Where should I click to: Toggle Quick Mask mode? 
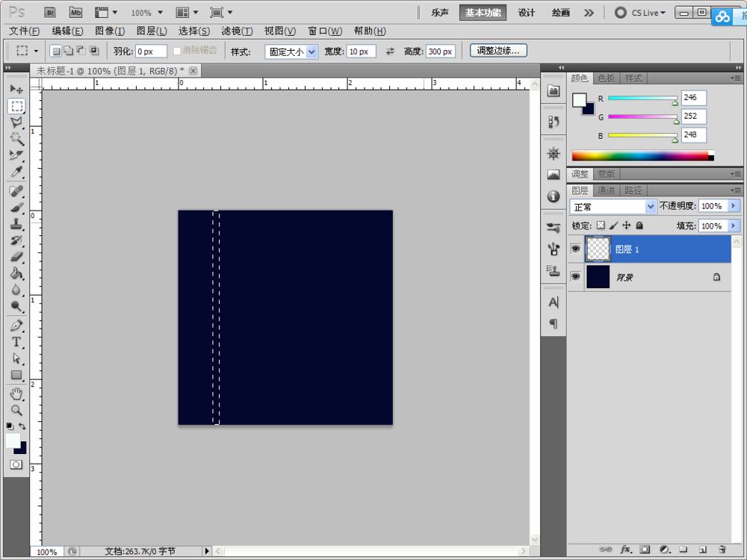pyautogui.click(x=16, y=464)
